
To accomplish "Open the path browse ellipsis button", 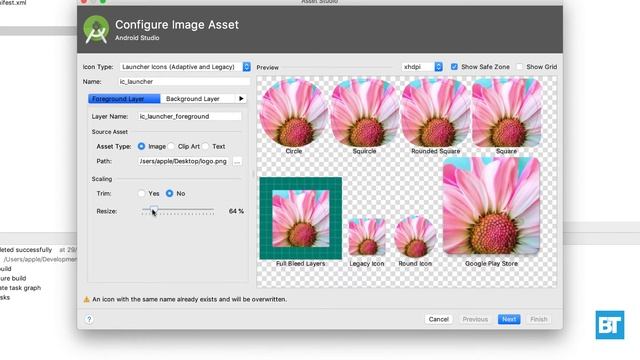I will (237, 162).
